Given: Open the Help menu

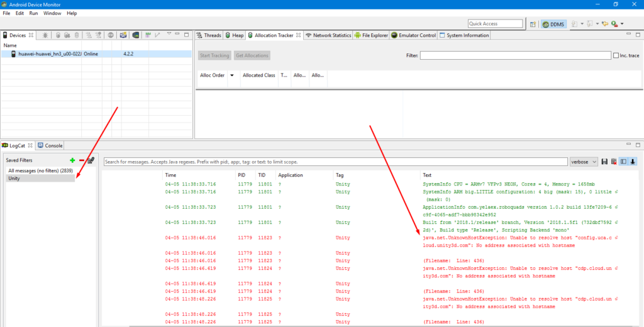Looking at the screenshot, I should (x=72, y=13).
